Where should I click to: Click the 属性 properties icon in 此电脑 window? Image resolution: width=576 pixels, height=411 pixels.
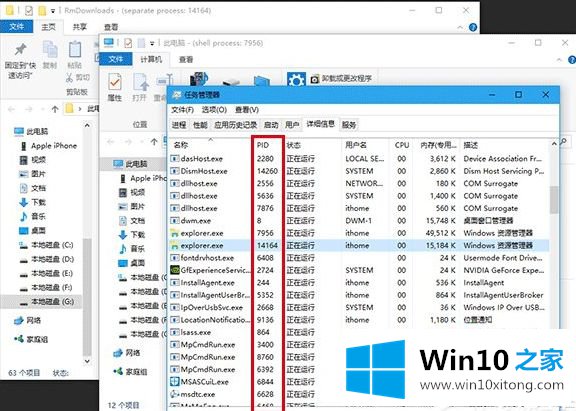115,82
